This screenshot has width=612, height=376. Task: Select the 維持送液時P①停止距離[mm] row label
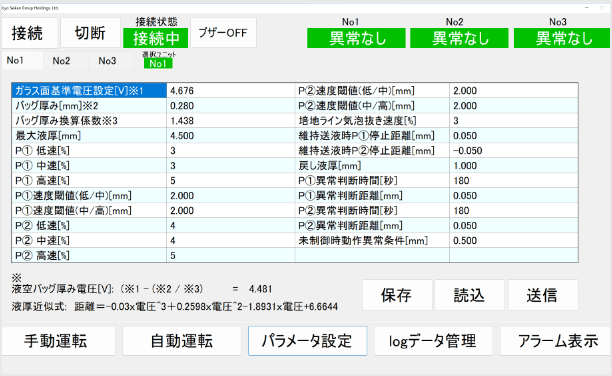tap(372, 135)
